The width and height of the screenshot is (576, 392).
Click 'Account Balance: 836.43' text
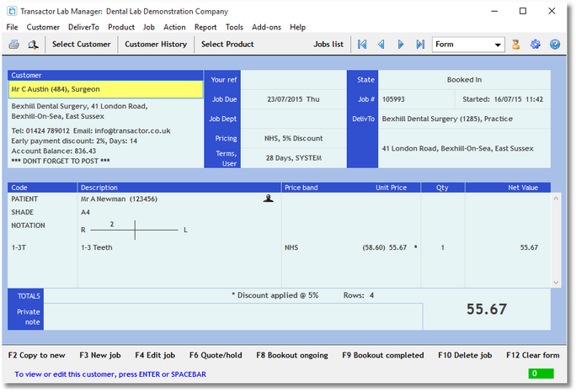point(54,151)
